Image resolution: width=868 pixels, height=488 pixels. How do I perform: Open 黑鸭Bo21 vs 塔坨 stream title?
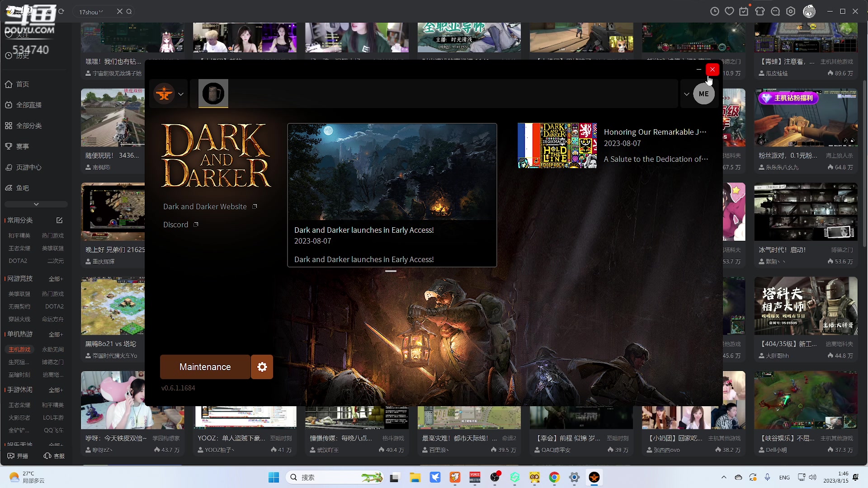click(x=111, y=344)
